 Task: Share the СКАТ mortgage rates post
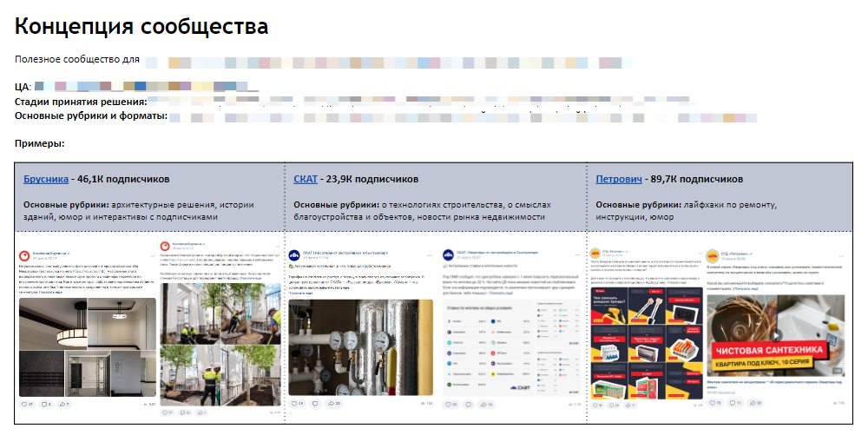coord(486,405)
